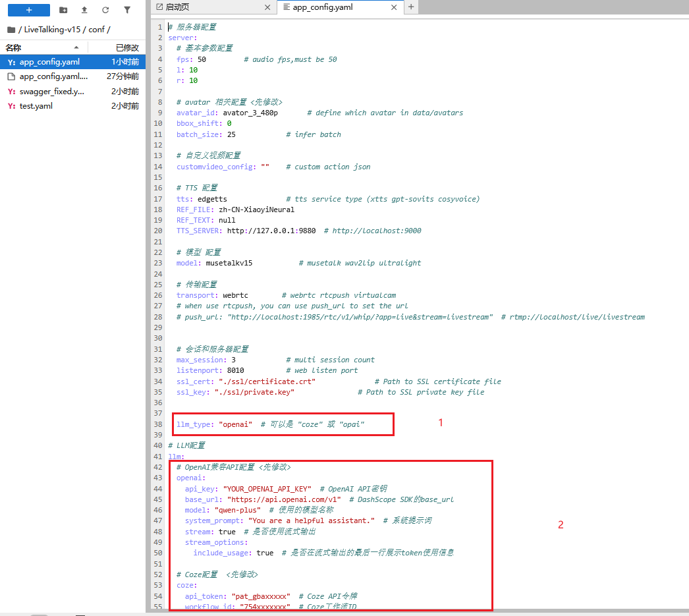689x616 pixels.
Task: Refresh the file browser list
Action: pyautogui.click(x=105, y=10)
